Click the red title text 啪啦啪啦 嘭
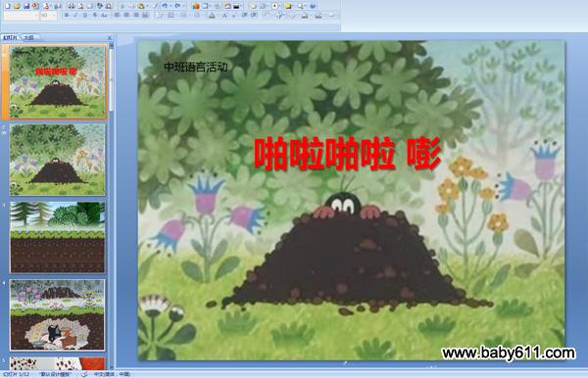The width and height of the screenshot is (588, 378). [347, 155]
